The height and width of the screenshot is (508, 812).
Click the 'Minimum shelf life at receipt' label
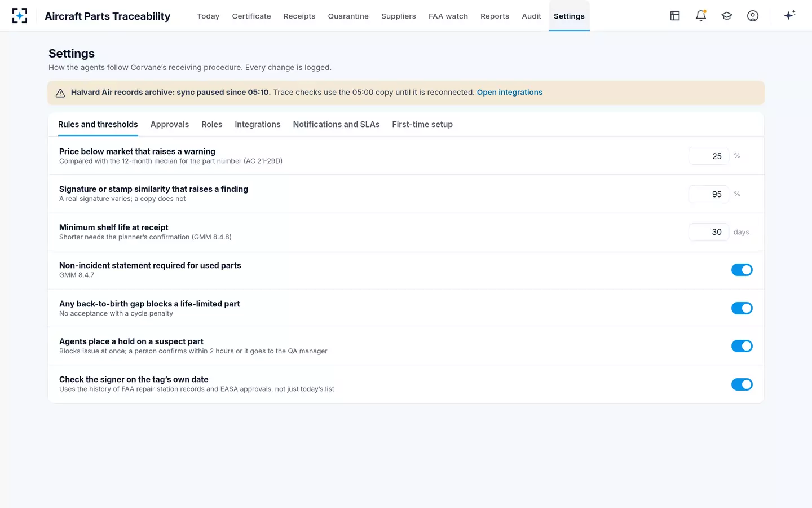pyautogui.click(x=114, y=227)
